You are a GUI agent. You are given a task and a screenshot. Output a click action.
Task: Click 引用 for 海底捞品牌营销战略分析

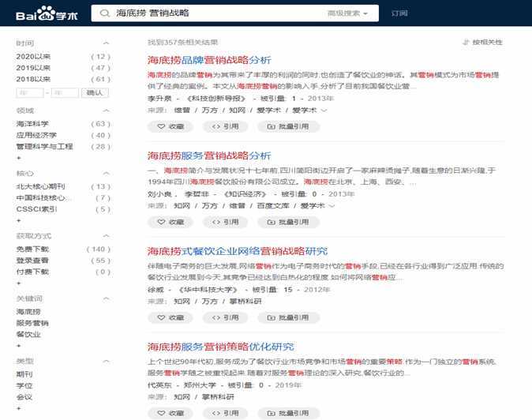click(x=225, y=126)
